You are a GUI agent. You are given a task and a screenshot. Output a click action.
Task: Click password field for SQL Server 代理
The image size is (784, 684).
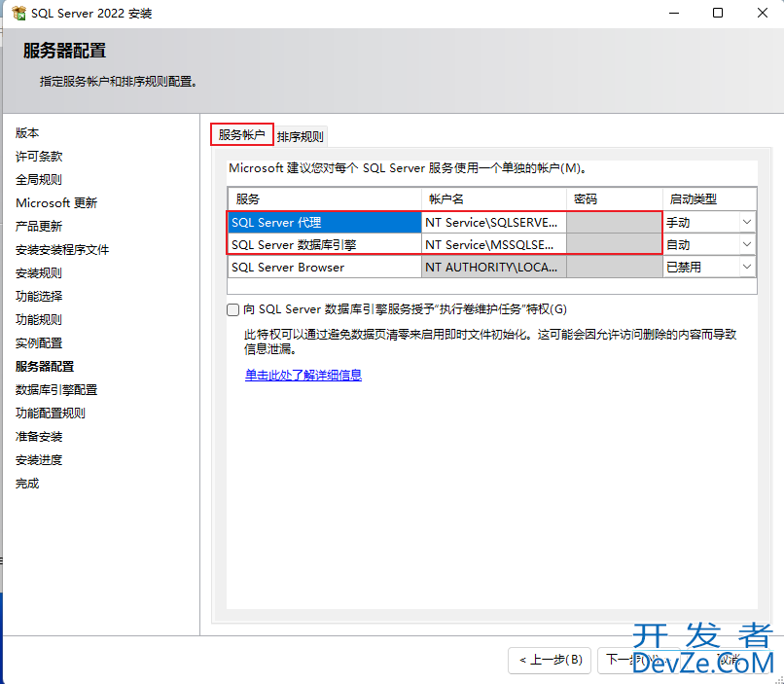pos(615,222)
